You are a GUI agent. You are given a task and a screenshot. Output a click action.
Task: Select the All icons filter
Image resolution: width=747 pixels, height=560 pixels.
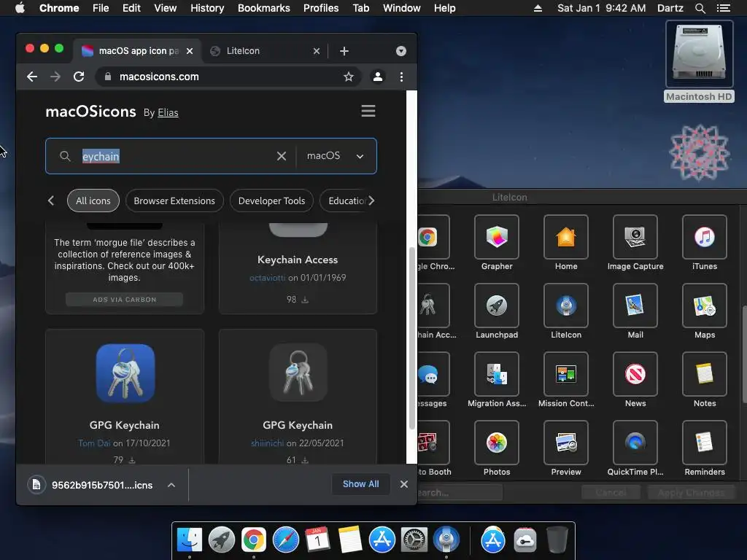point(93,201)
